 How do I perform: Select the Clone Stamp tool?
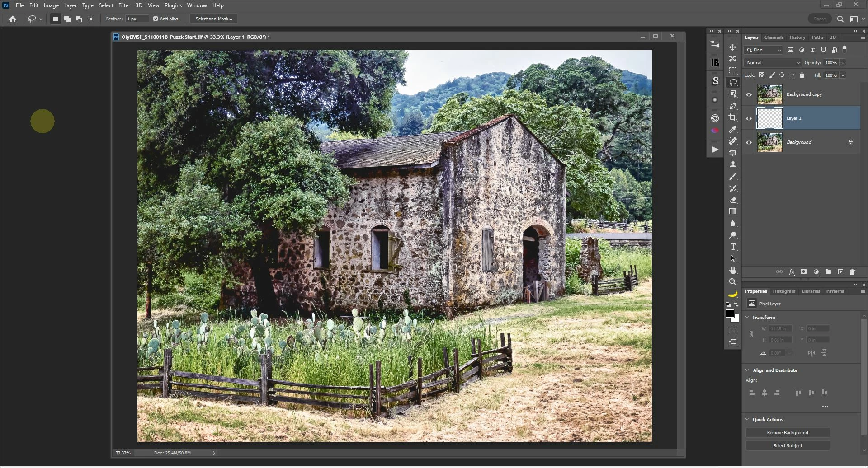click(x=732, y=164)
